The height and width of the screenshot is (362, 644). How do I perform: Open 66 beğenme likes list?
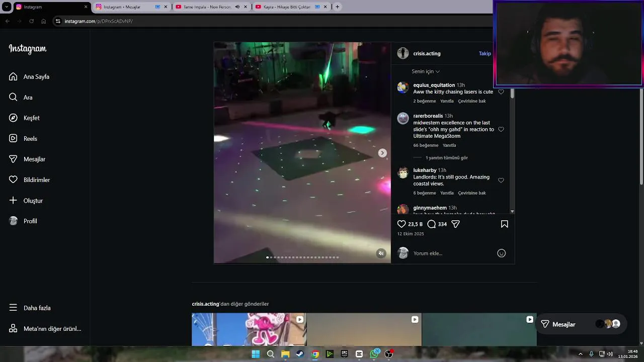(x=426, y=145)
